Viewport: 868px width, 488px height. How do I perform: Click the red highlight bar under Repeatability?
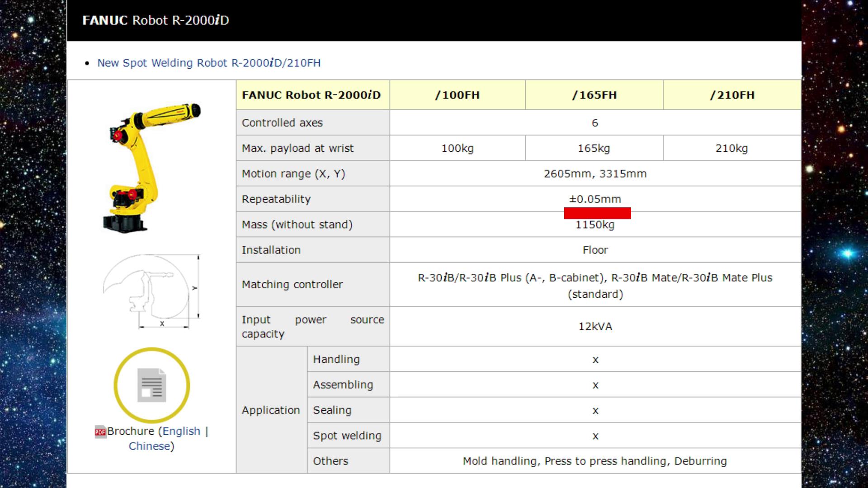coord(597,213)
